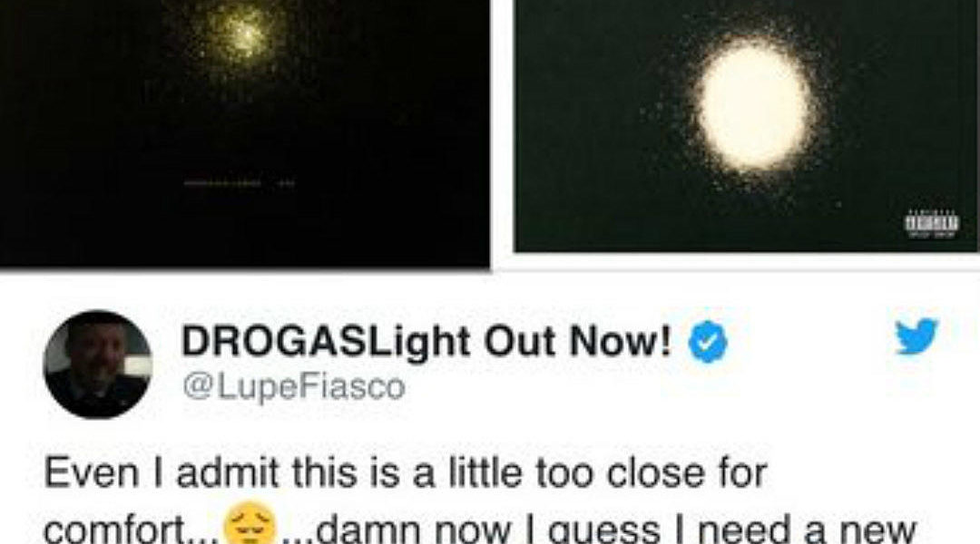Click 'need a new' at tweet end
This screenshot has height=544, width=980.
807,529
